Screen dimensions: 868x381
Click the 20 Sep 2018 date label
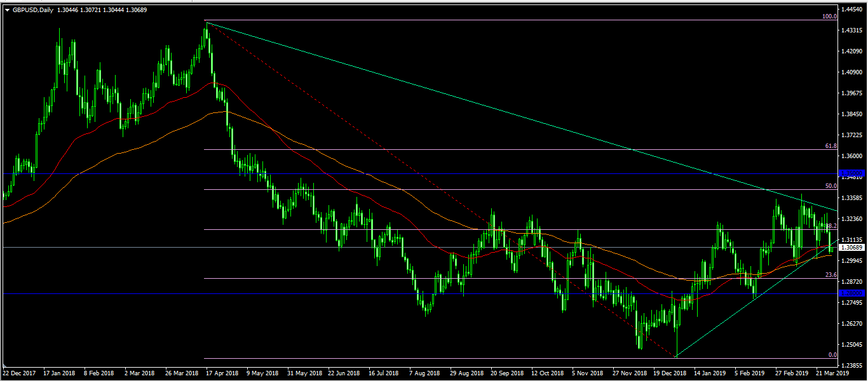[506, 373]
